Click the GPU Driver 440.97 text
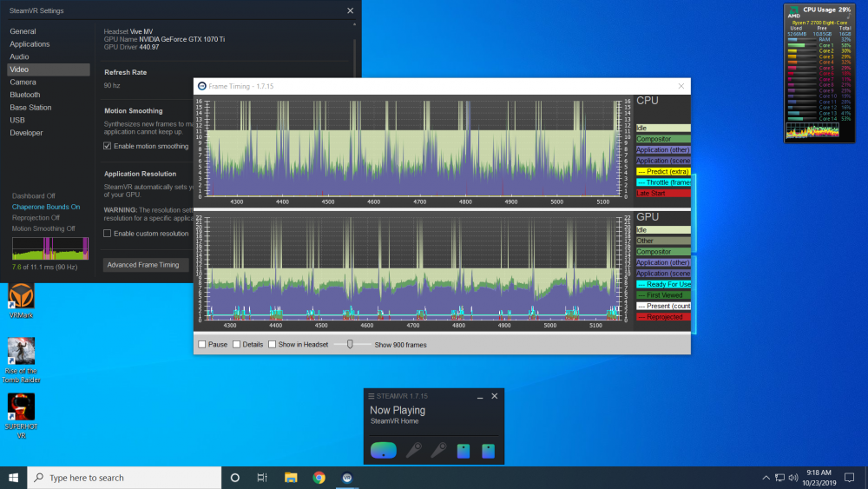The image size is (868, 489). [131, 47]
